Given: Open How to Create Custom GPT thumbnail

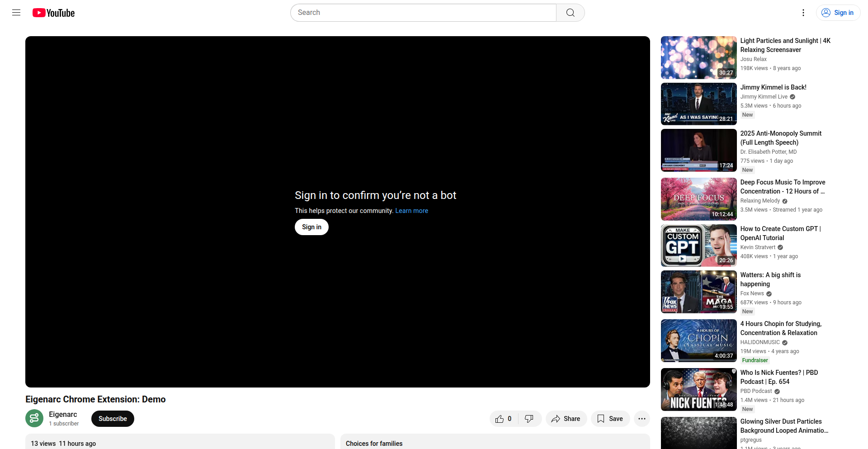Looking at the screenshot, I should click(x=699, y=246).
